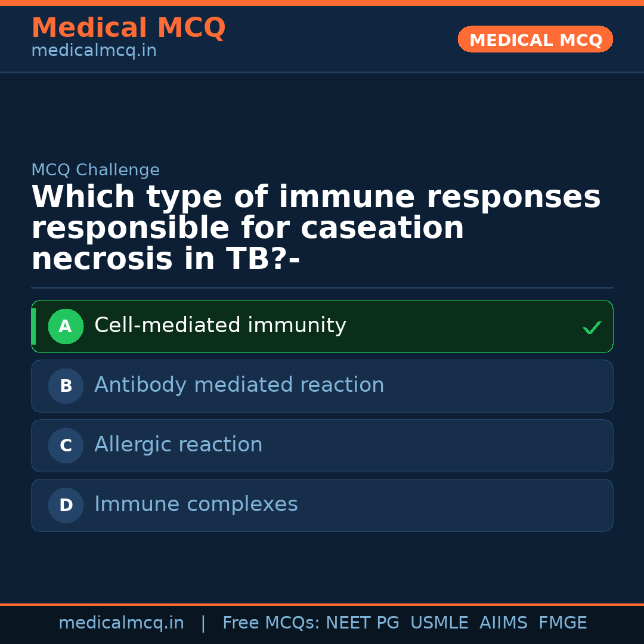The height and width of the screenshot is (644, 644).
Task: Select the 'Immune complexes' answer text
Action: 196,504
